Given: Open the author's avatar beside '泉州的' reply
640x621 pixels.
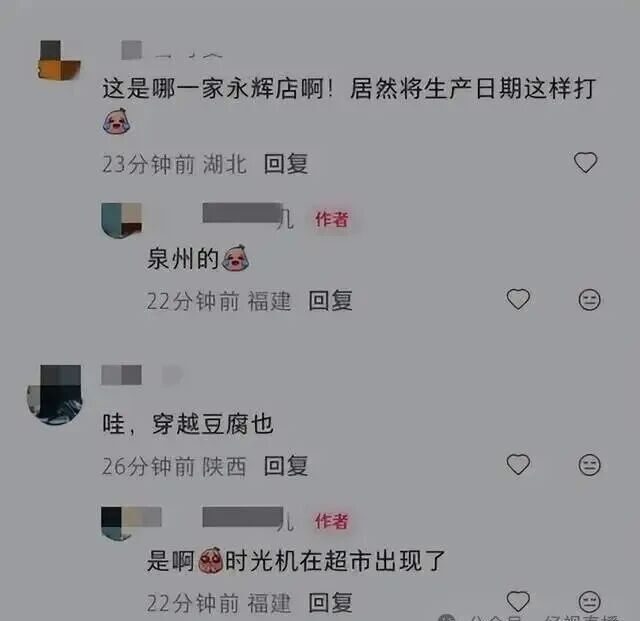Looking at the screenshot, I should pos(121,220).
